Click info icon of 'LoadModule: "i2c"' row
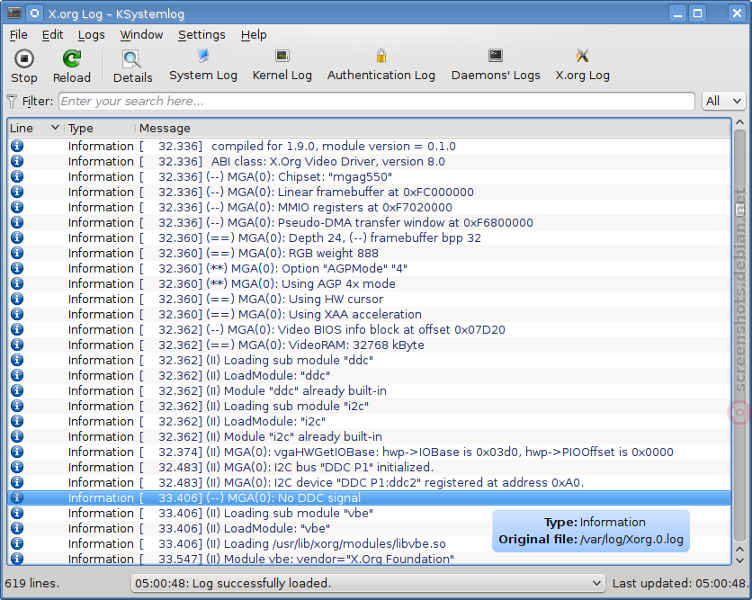Screen dimensions: 752x600 click(x=17, y=421)
